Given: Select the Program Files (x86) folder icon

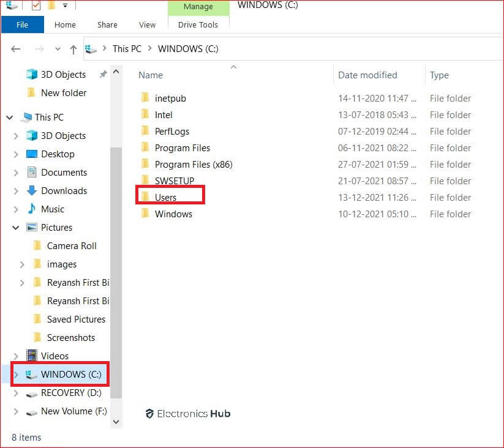Looking at the screenshot, I should coord(145,163).
